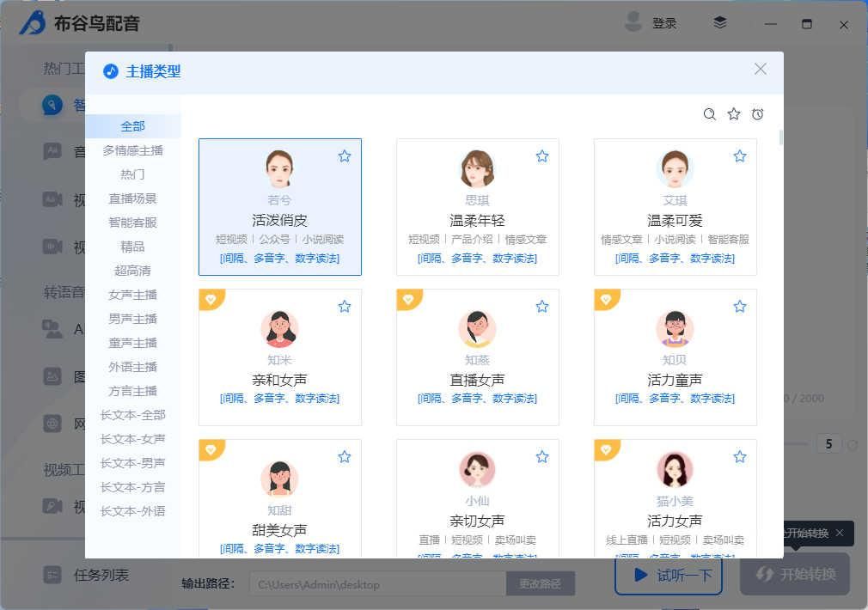Click VIP badge on 知贝 card
This screenshot has width=868, height=610.
pyautogui.click(x=606, y=300)
